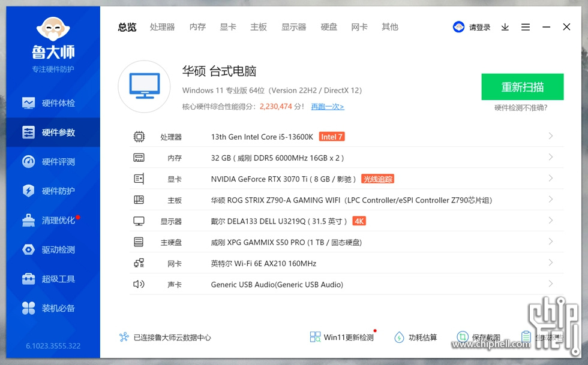Viewport: 588px width, 365px height.
Task: Open 驱动检测 driver check
Action: tap(53, 249)
